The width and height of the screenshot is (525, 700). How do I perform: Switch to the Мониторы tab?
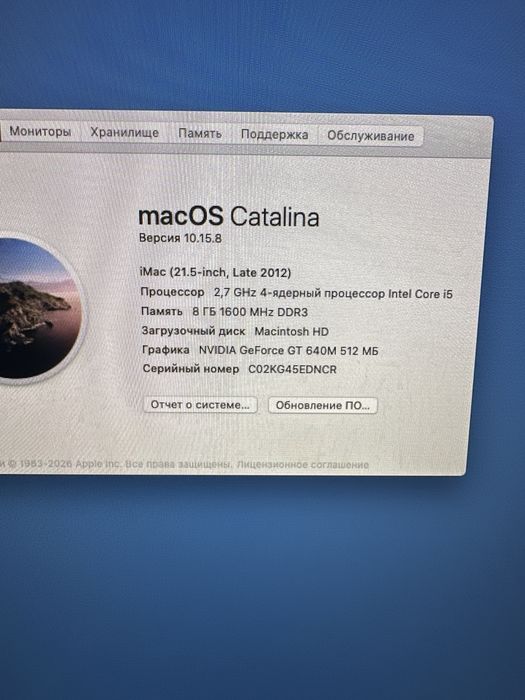(x=40, y=132)
